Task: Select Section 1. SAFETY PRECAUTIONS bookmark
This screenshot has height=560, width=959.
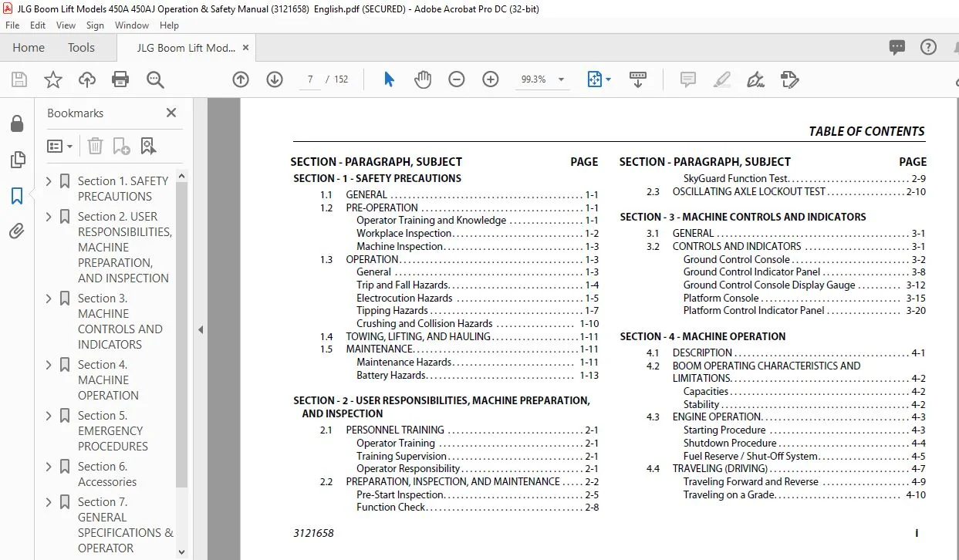Action: pos(123,188)
